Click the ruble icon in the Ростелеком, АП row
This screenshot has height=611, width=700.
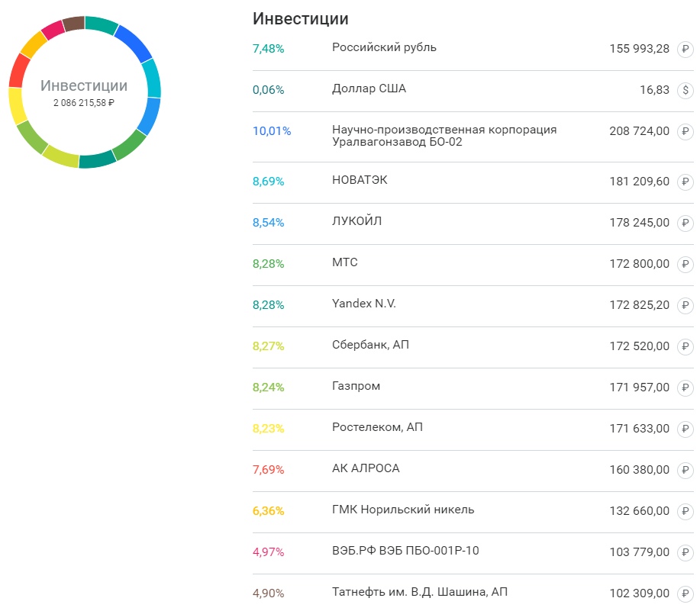685,429
